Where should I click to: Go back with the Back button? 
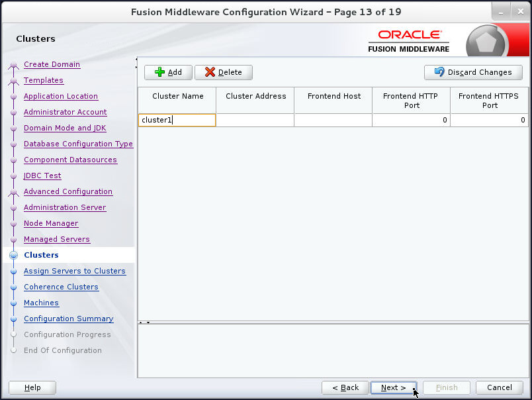click(x=345, y=387)
